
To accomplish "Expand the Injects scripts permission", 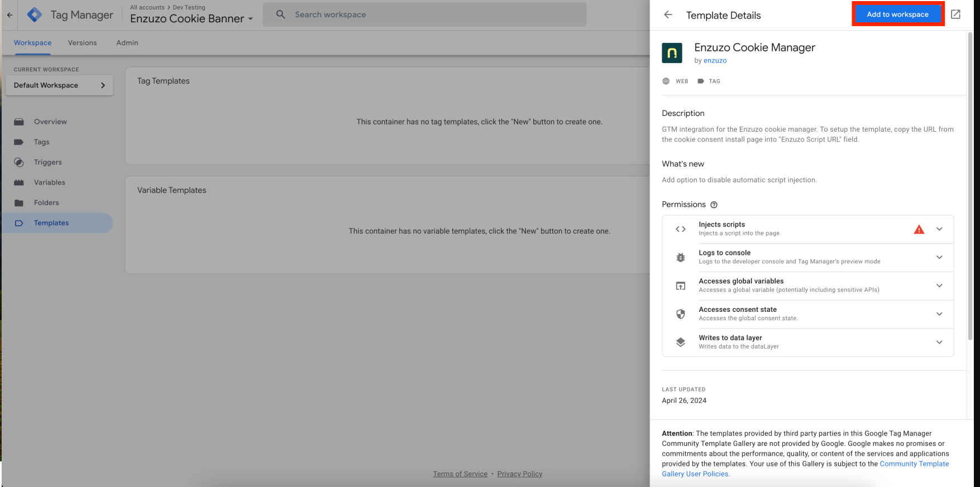I will tap(939, 229).
